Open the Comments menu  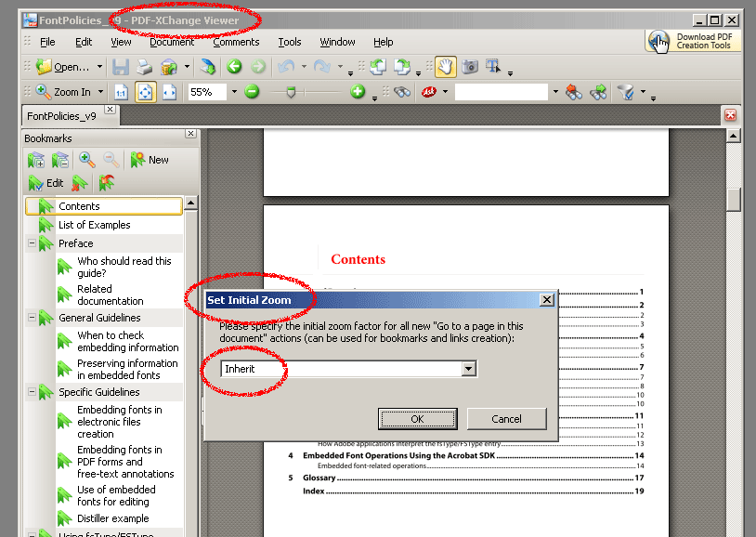[x=236, y=42]
